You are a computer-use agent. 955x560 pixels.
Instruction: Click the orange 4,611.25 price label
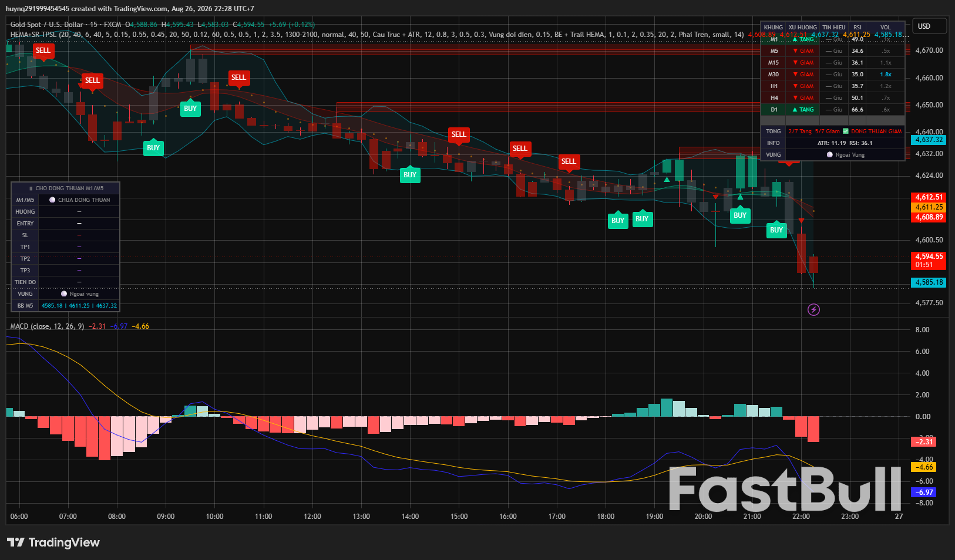click(x=929, y=207)
